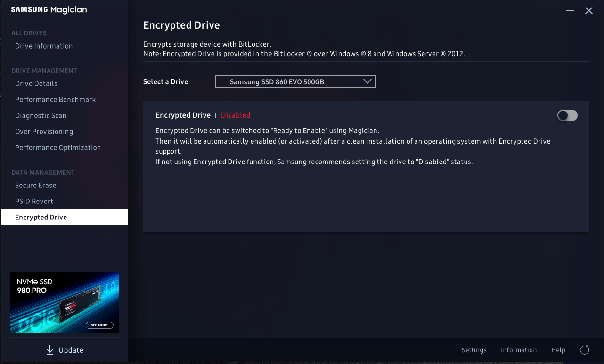Viewport: 604px width, 364px height.
Task: Click the drive dropdown chevron arrow
Action: coord(368,81)
